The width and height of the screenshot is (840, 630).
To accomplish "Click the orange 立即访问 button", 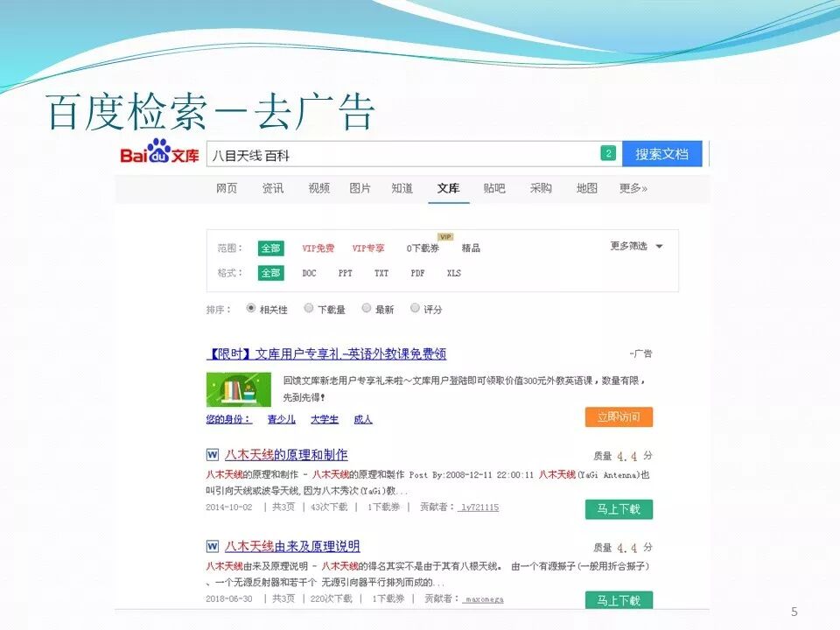I will (x=619, y=416).
